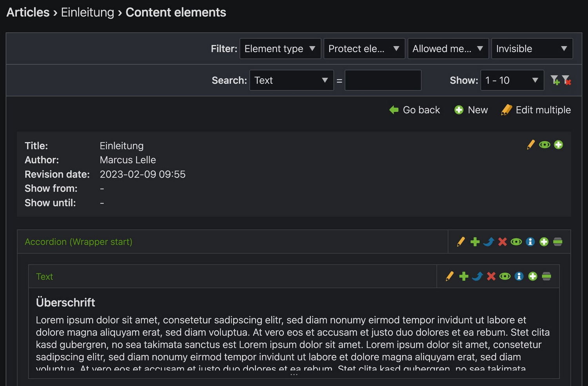This screenshot has height=386, width=588.
Task: Open the Invisible filter dropdown
Action: [x=532, y=49]
